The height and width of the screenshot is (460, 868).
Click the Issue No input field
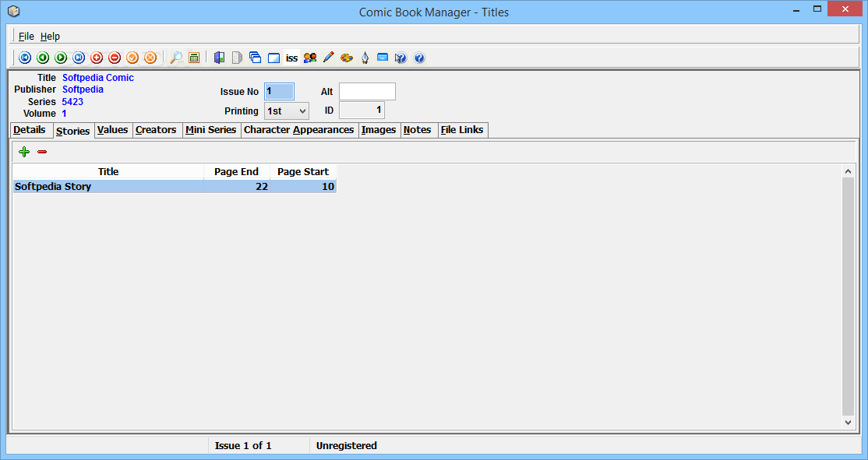coord(279,91)
